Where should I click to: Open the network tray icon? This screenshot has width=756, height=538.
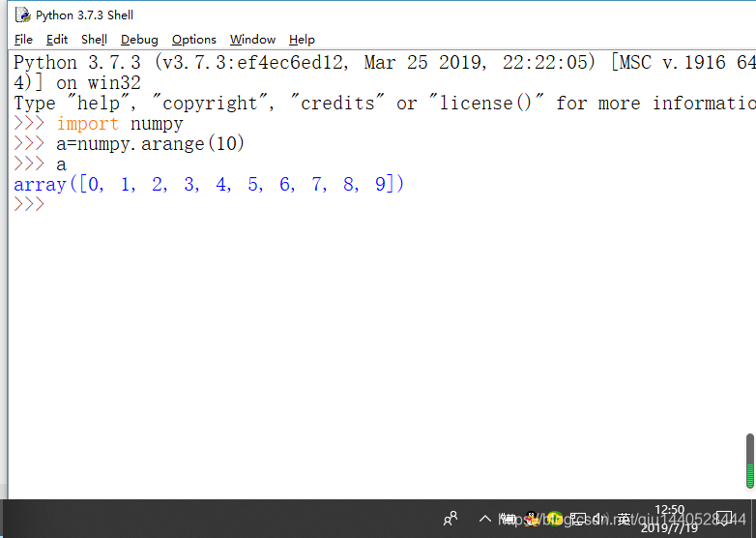point(578,520)
